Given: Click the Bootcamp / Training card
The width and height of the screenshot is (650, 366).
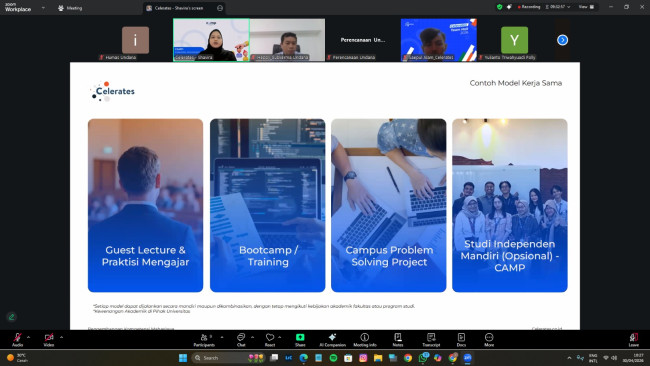Looking at the screenshot, I should pos(268,206).
